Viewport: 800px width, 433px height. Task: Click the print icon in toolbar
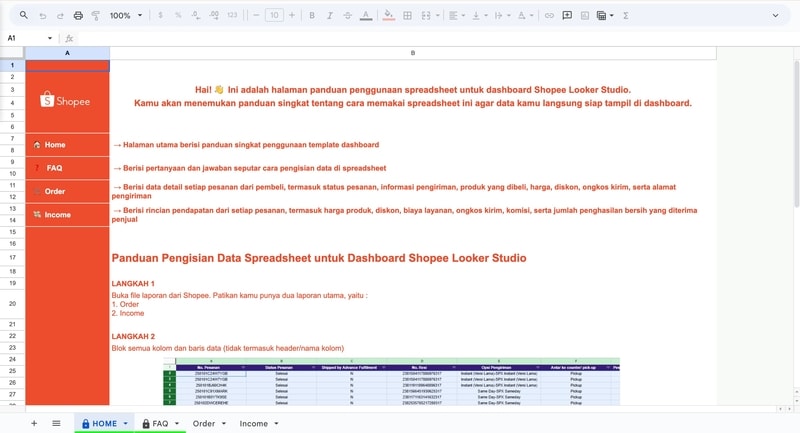[x=78, y=16]
